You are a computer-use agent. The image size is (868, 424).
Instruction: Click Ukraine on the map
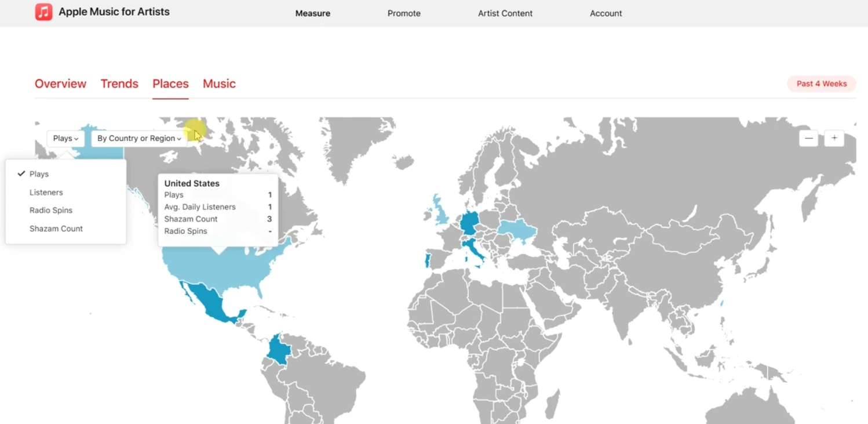point(517,230)
